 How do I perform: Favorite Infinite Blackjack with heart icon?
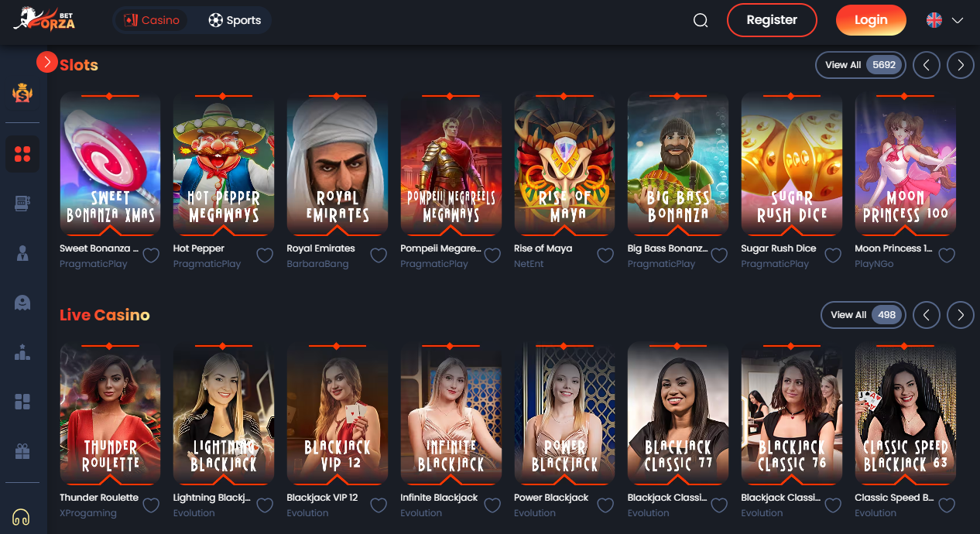492,505
